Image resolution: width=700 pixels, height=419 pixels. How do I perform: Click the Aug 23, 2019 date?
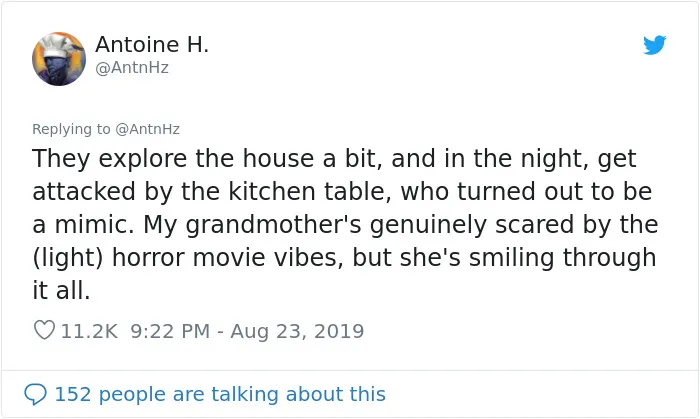297,331
